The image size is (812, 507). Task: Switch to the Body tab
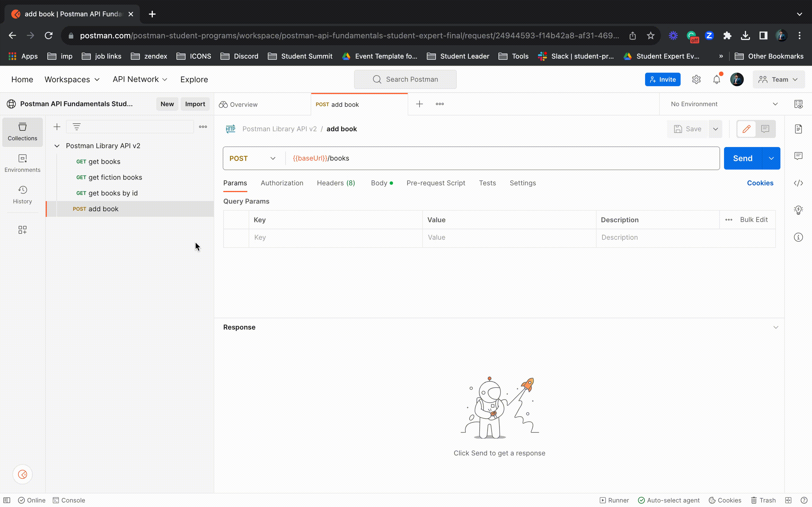pyautogui.click(x=379, y=183)
